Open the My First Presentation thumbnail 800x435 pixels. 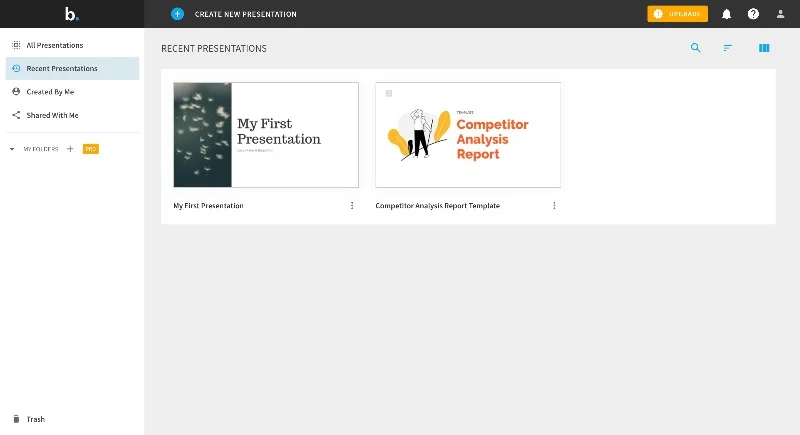pos(266,135)
